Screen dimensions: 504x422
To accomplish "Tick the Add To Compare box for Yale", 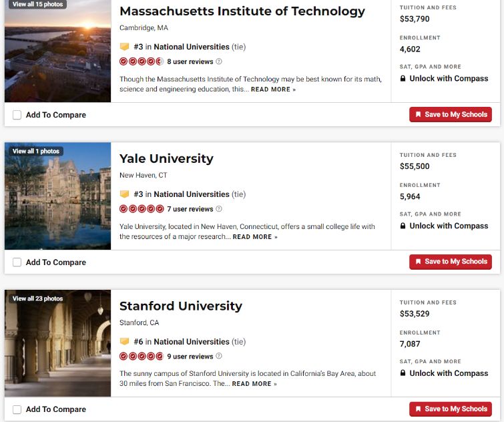I will coord(17,262).
